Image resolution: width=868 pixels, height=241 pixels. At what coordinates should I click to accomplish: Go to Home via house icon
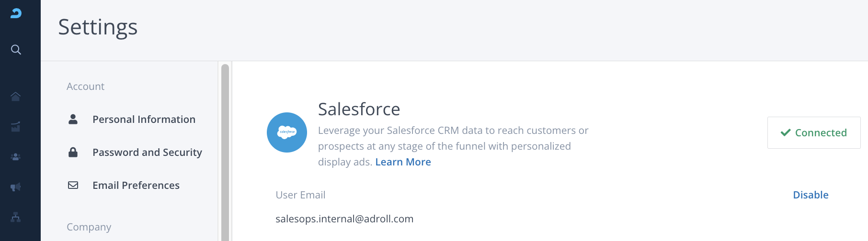click(16, 97)
